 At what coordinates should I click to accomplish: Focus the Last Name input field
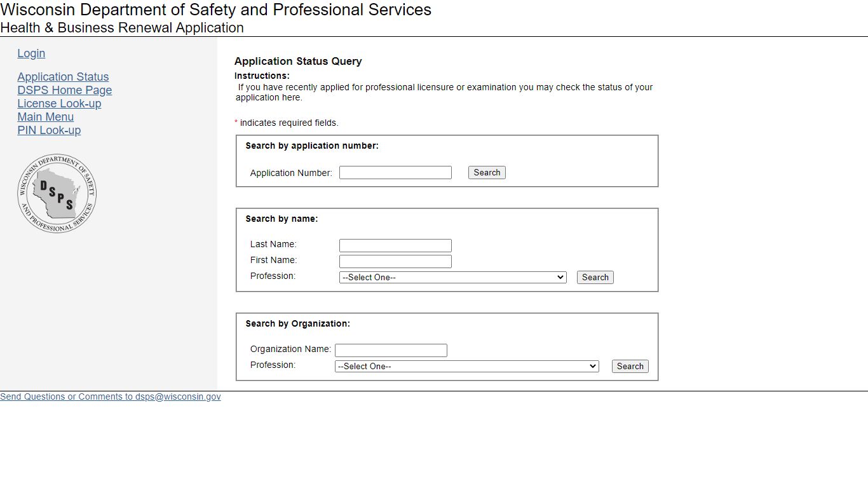click(395, 245)
